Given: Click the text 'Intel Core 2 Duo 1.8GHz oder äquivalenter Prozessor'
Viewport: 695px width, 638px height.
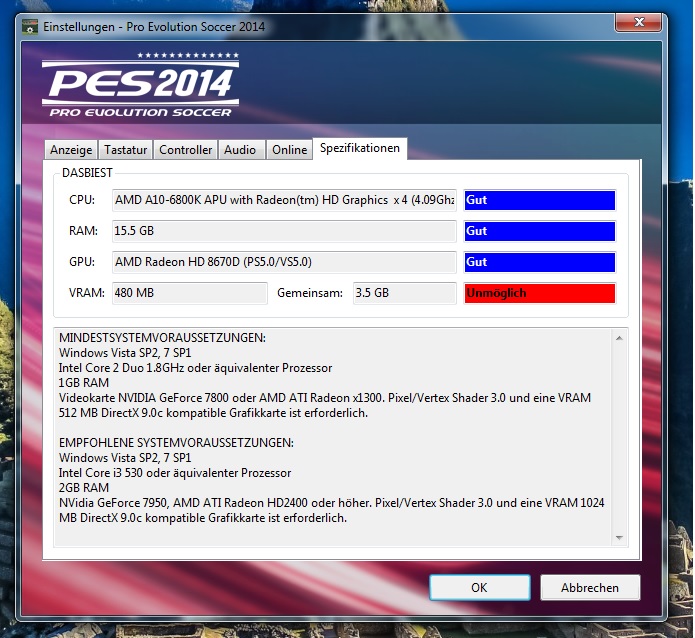Looking at the screenshot, I should [195, 368].
